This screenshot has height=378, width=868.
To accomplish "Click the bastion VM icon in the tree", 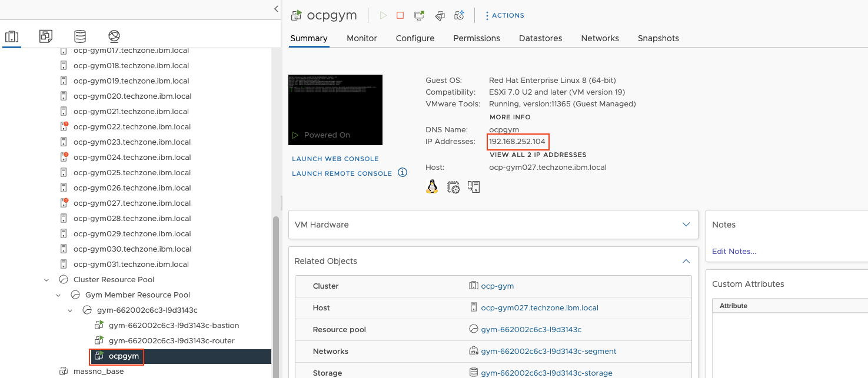I will (x=99, y=325).
